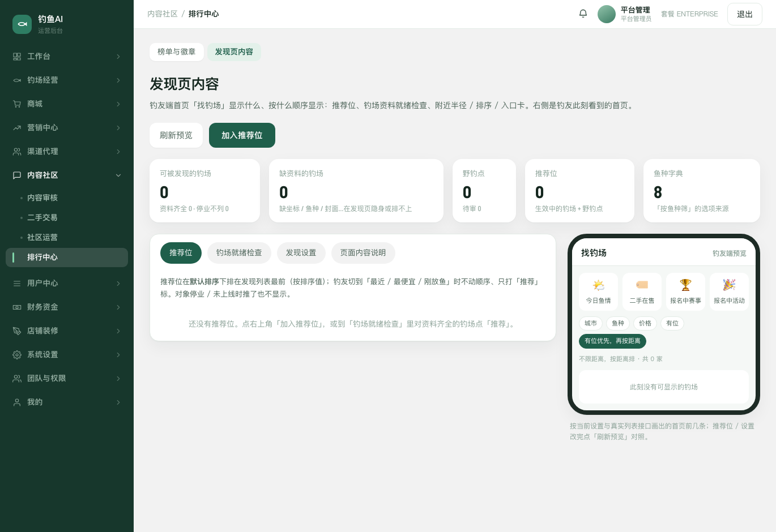
Task: Click the 工作台 sidebar icon
Action: pos(17,57)
